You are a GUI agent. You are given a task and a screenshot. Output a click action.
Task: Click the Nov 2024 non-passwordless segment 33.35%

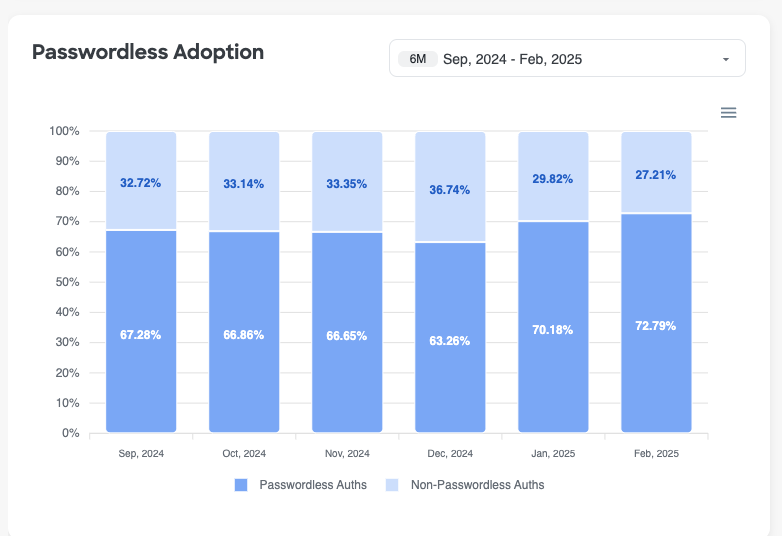click(347, 182)
